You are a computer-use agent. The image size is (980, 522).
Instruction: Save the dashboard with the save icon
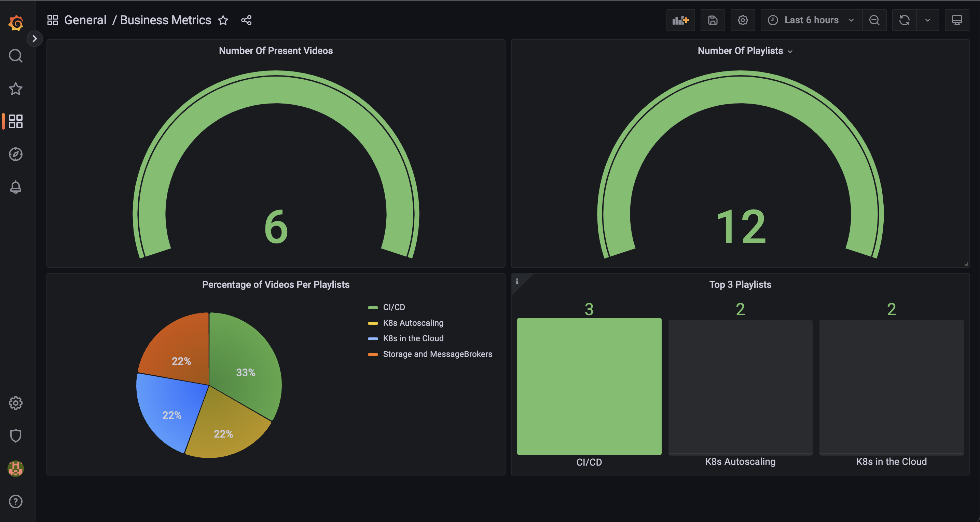[713, 20]
